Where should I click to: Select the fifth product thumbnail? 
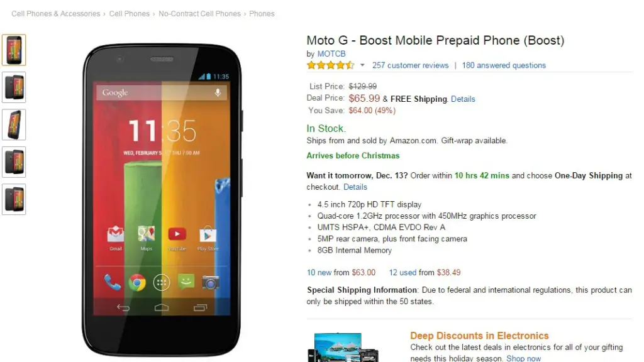(x=14, y=199)
